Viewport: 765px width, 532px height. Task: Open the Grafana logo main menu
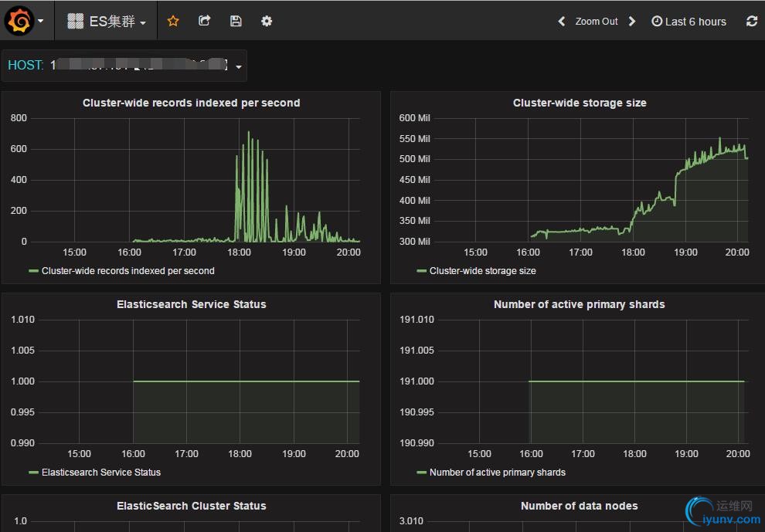click(x=20, y=21)
